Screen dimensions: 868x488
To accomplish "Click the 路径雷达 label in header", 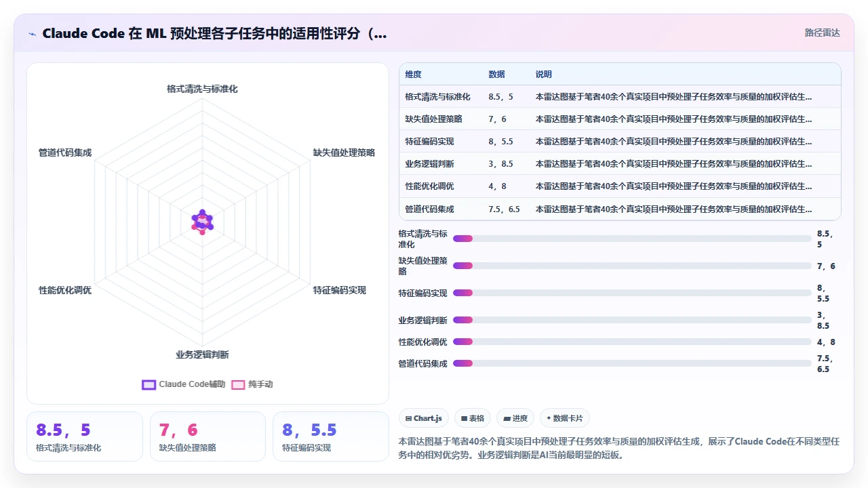I will click(x=822, y=33).
